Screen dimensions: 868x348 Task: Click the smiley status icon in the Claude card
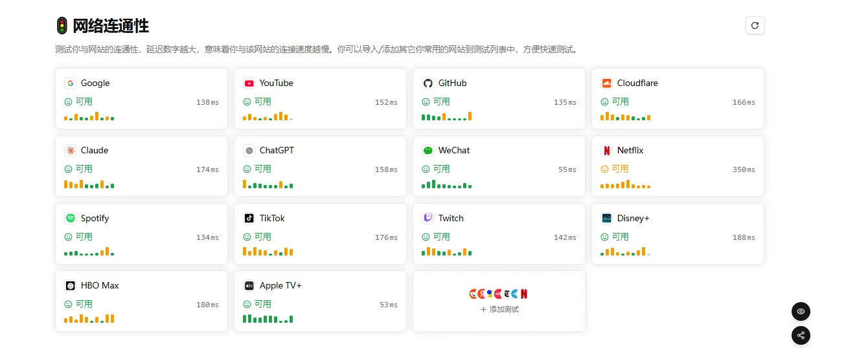(x=68, y=169)
